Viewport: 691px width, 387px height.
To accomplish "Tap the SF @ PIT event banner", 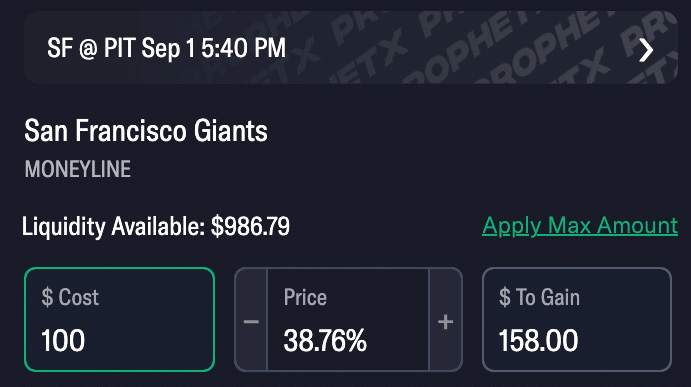I will [351, 48].
